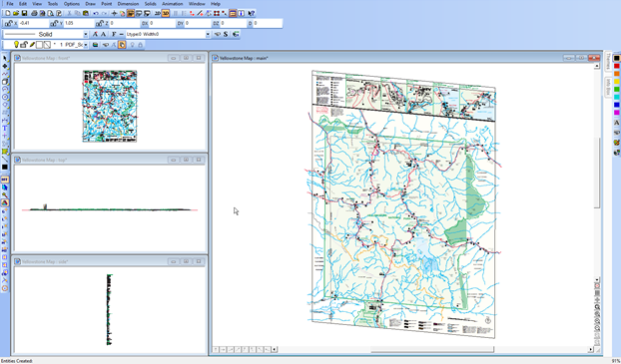Click the Undo icon
621x364 pixels.
(x=96, y=13)
